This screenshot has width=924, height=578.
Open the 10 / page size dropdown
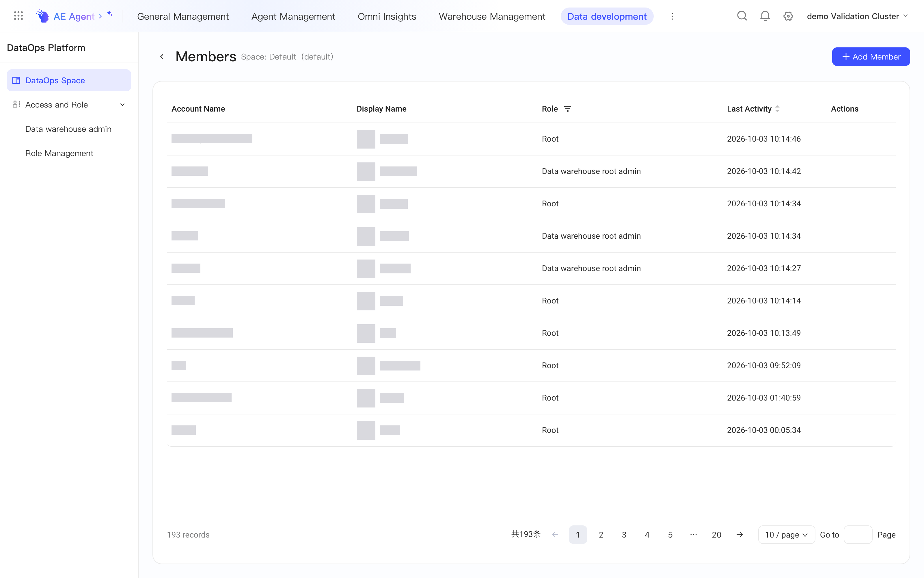pos(787,534)
